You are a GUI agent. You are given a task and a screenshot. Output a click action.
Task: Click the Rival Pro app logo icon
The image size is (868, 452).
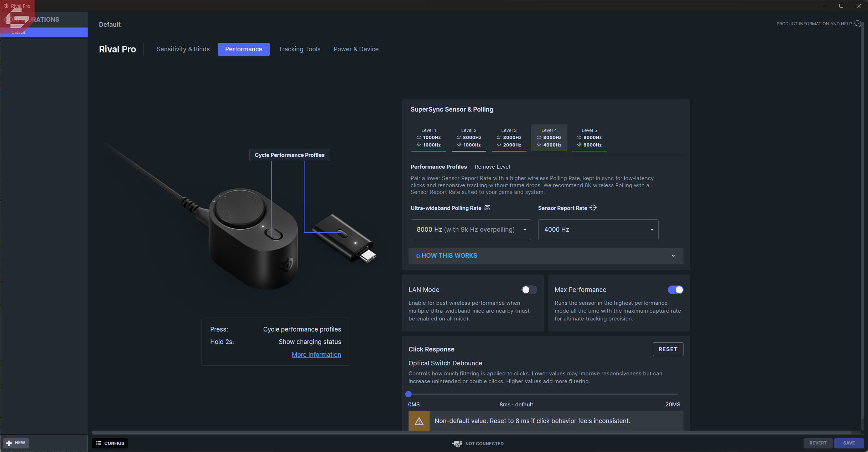[6, 6]
